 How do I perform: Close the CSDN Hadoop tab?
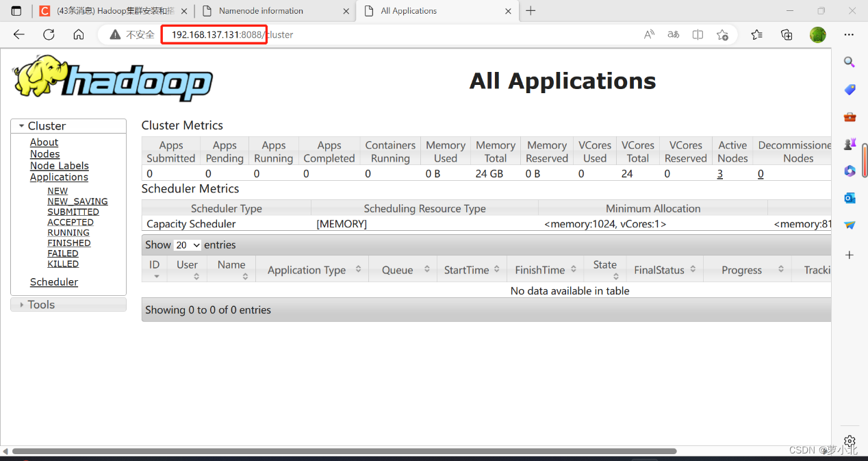coord(183,11)
